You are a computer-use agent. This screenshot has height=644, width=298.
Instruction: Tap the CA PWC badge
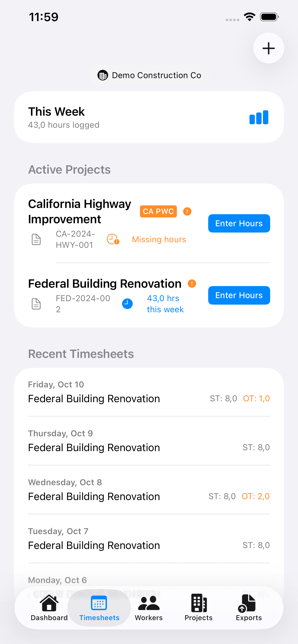pos(158,211)
